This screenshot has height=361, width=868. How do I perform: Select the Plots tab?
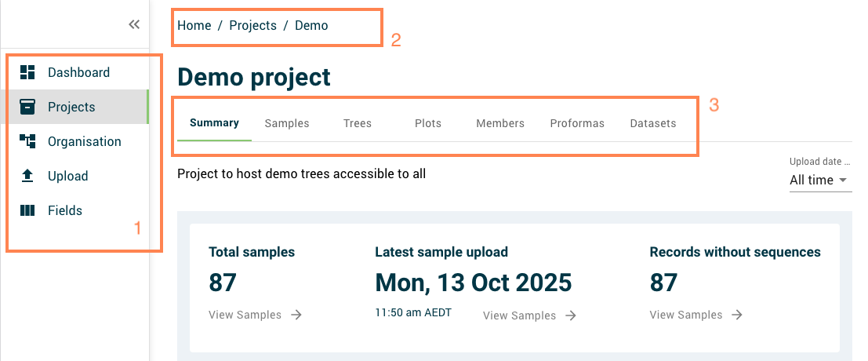click(428, 123)
